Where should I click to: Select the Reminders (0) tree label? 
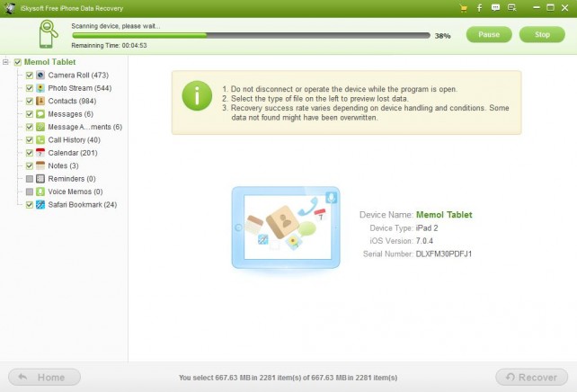pyautogui.click(x=72, y=179)
